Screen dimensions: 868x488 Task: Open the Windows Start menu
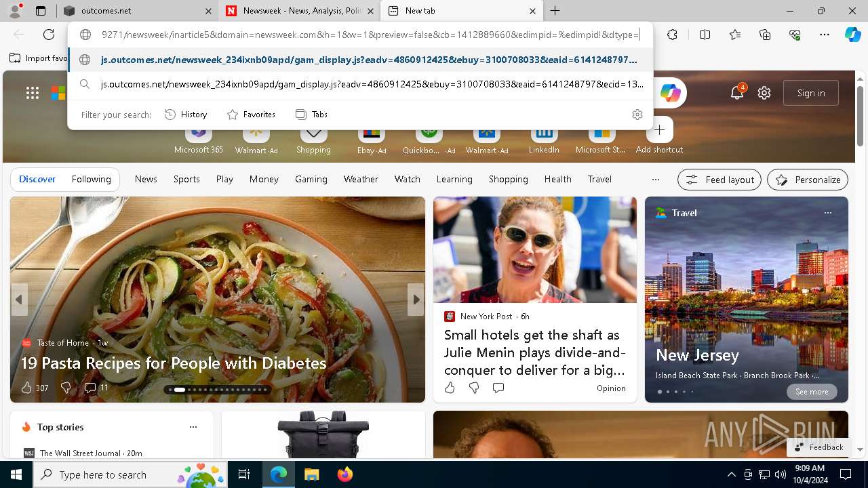16,474
